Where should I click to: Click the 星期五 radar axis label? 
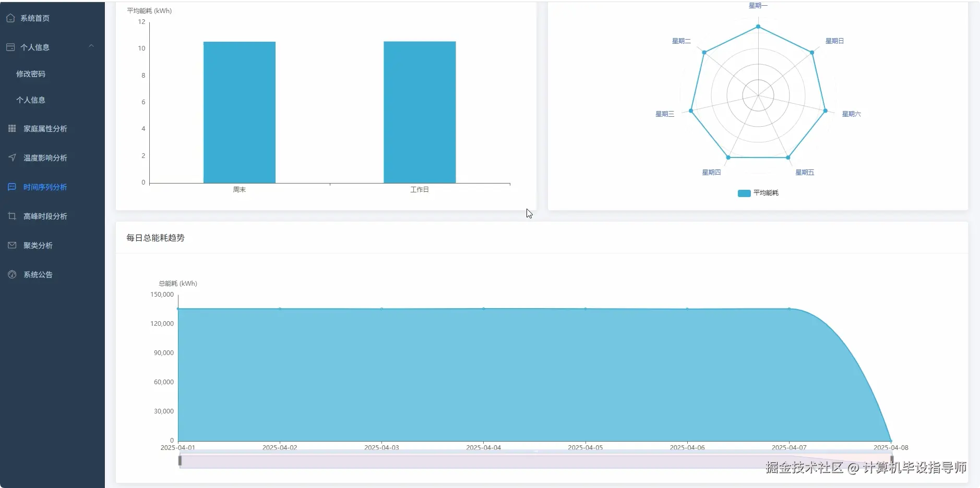(805, 172)
